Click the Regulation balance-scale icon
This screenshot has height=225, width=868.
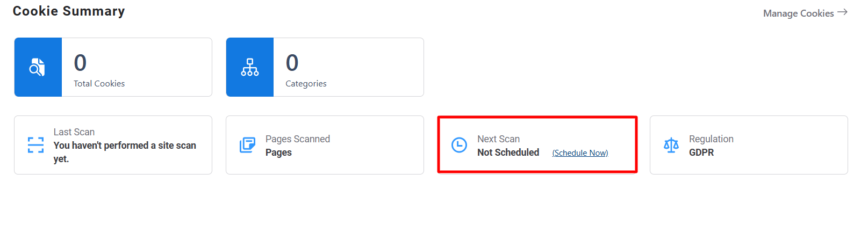(671, 145)
